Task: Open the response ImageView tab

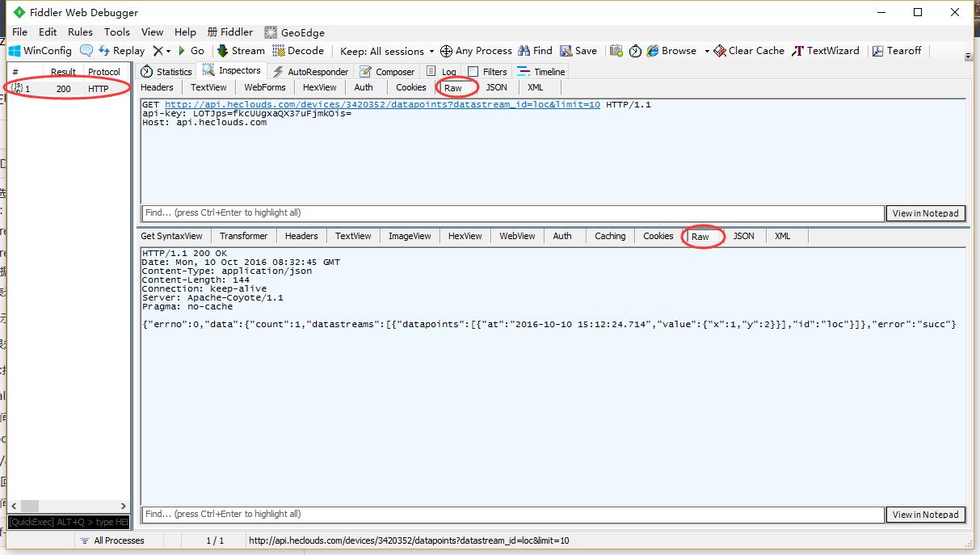Action: click(410, 236)
